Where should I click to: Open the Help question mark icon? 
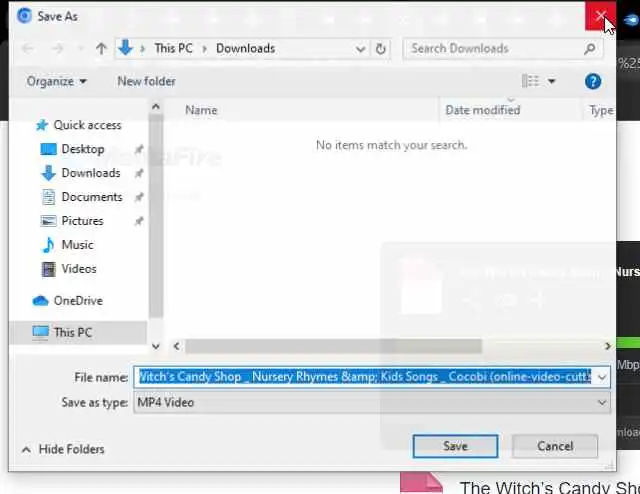click(x=593, y=81)
